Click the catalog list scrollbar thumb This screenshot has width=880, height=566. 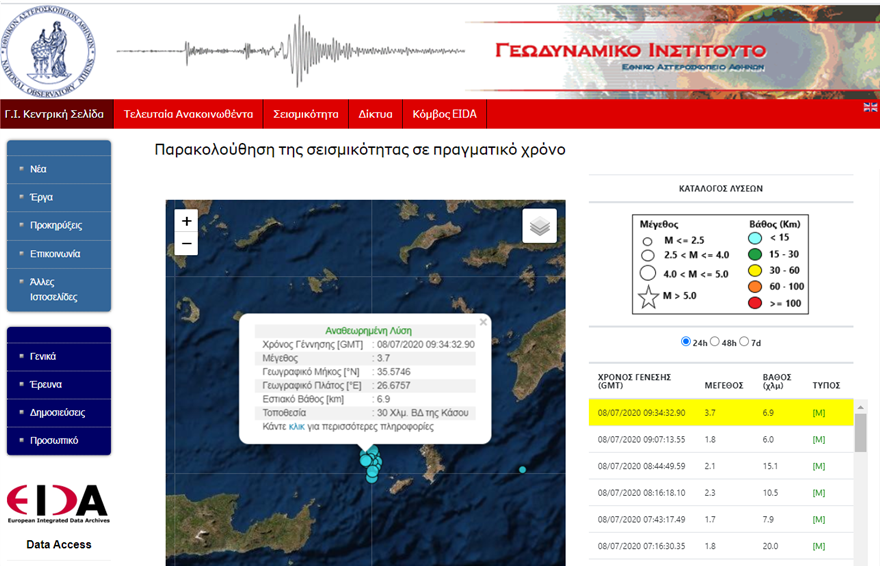pyautogui.click(x=860, y=432)
